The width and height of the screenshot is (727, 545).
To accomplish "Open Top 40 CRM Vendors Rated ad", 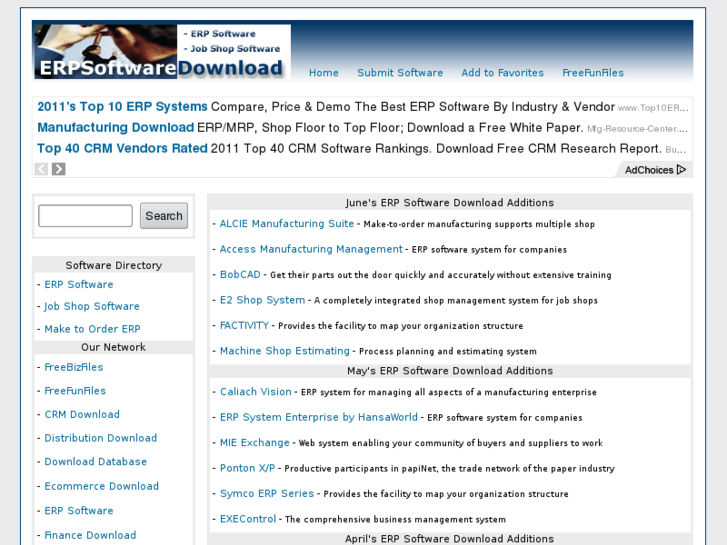I will coord(122,148).
